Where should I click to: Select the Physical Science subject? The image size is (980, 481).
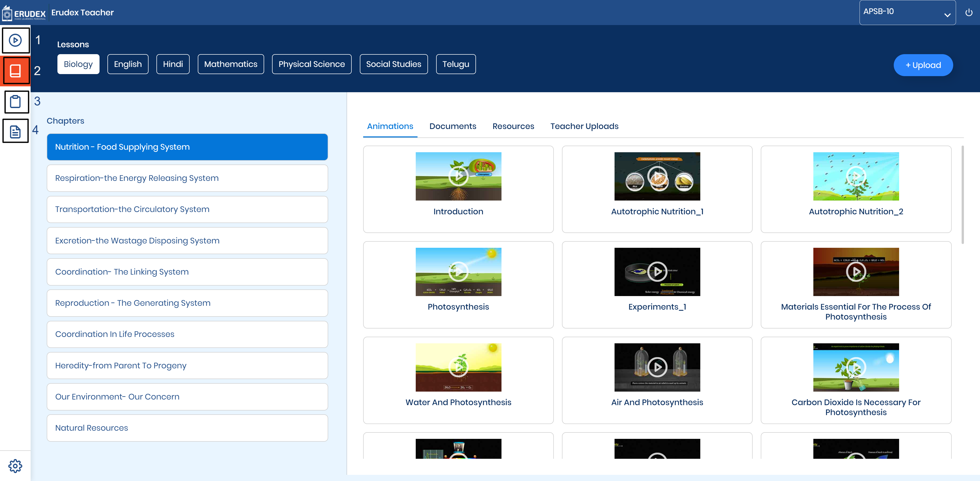click(x=312, y=64)
